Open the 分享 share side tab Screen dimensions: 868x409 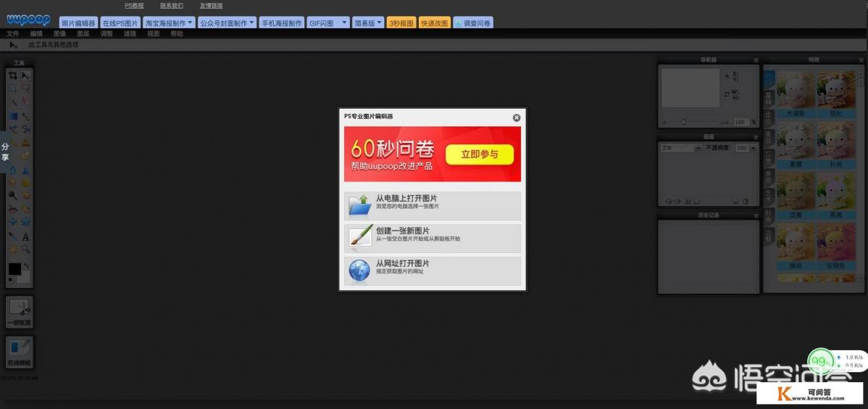click(x=5, y=152)
